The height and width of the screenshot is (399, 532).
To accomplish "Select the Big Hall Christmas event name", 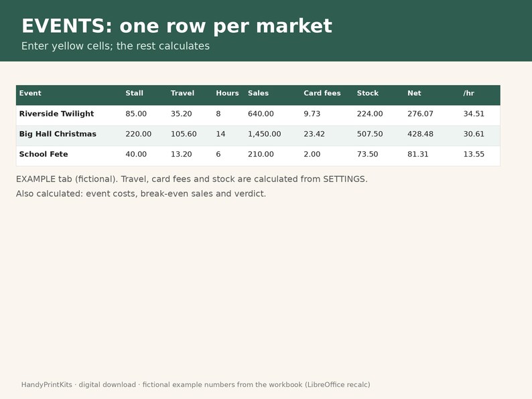I will click(x=58, y=134).
